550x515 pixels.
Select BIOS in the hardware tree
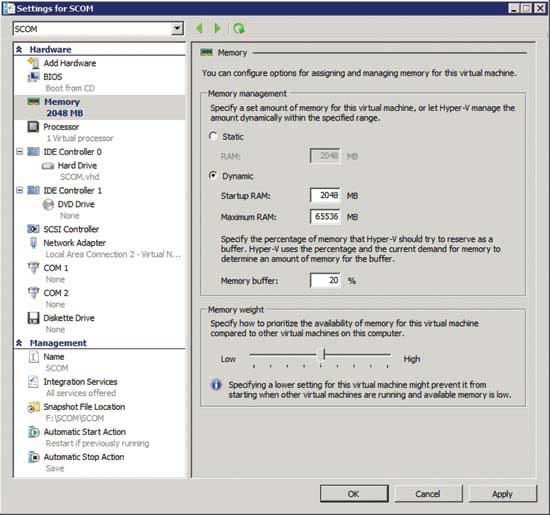point(53,77)
